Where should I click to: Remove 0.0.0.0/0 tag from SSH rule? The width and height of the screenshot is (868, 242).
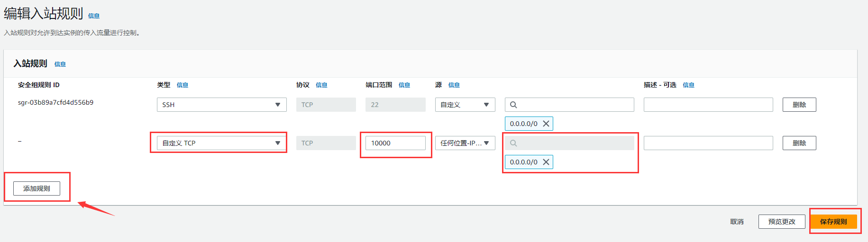pyautogui.click(x=546, y=124)
